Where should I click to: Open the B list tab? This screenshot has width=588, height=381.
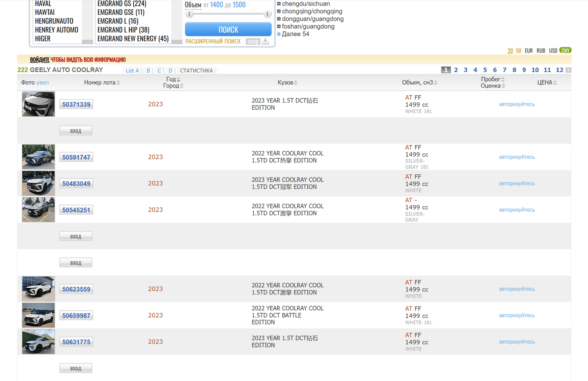click(x=148, y=71)
